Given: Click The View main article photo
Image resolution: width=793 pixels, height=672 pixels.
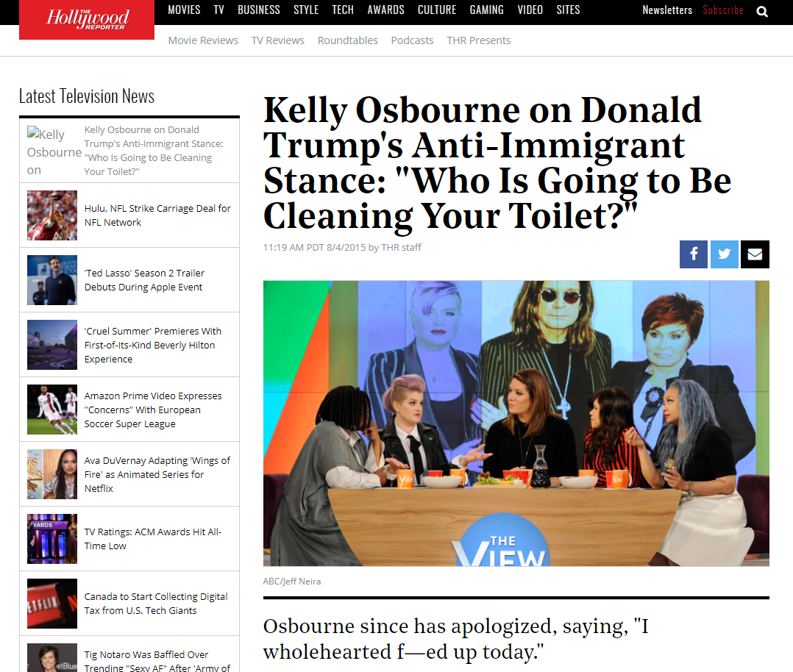Looking at the screenshot, I should tap(516, 423).
